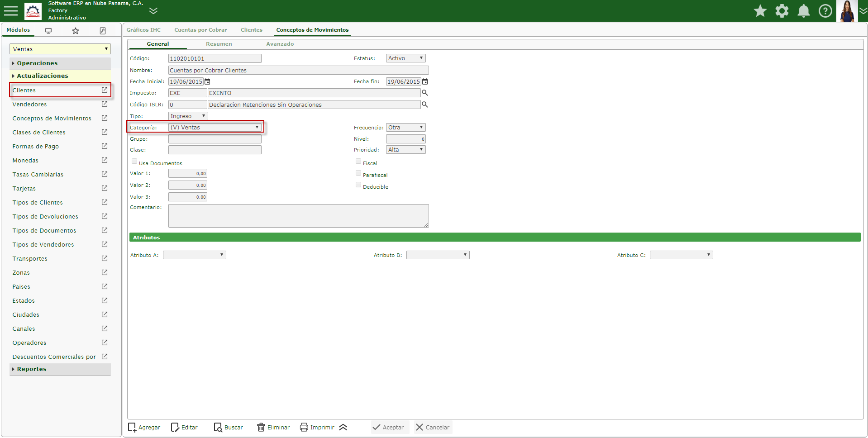868x438 pixels.
Task: Open the hamburger main menu
Action: [11, 10]
